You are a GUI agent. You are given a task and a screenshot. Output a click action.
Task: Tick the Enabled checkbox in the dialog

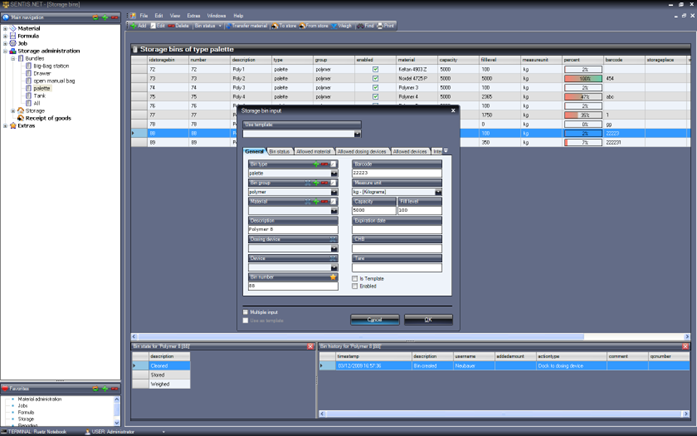pyautogui.click(x=355, y=286)
